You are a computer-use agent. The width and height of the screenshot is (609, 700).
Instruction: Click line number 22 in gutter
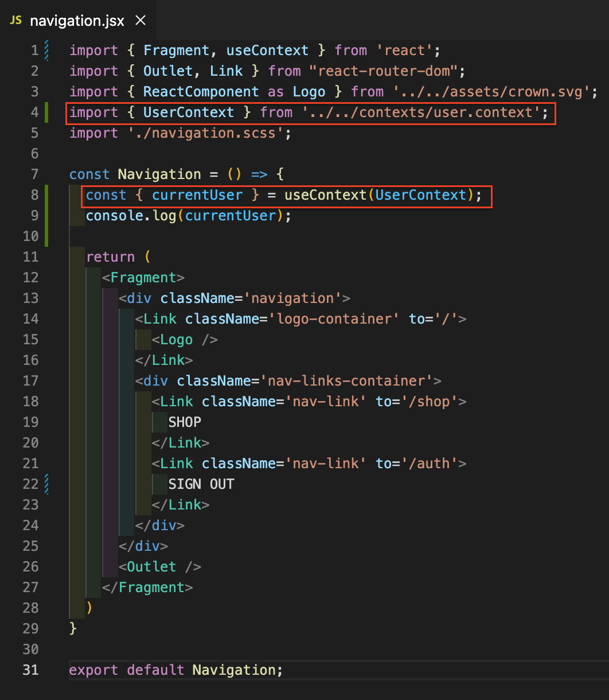[x=30, y=484]
